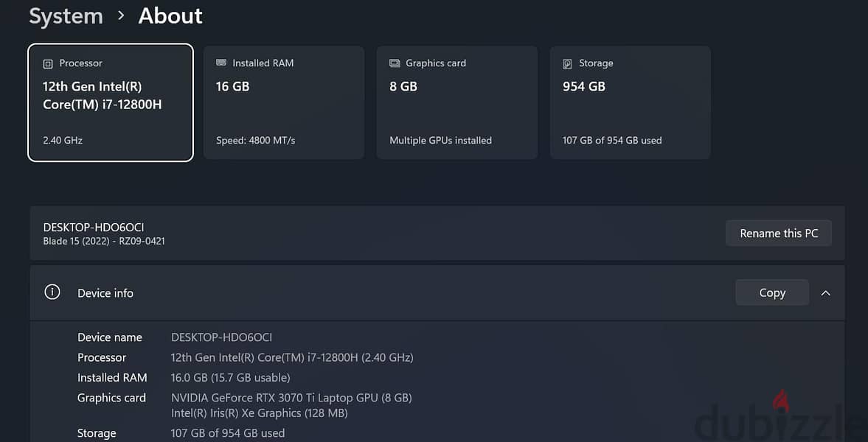Click the Installed RAM memory icon

[x=221, y=63]
